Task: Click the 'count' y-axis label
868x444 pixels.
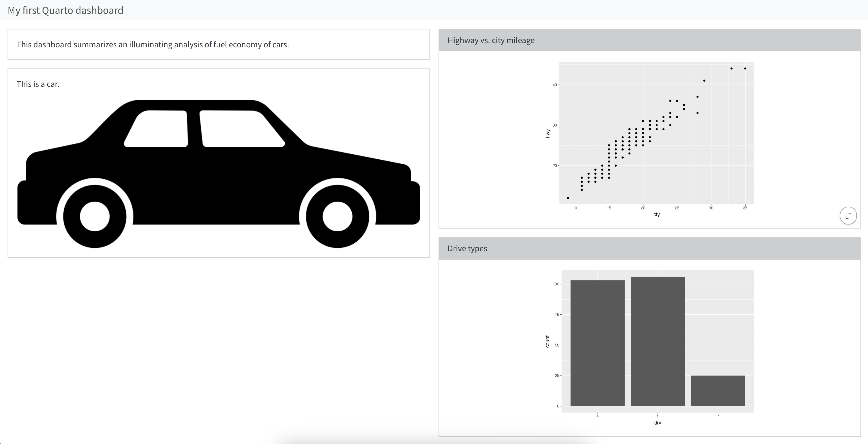Action: 548,341
